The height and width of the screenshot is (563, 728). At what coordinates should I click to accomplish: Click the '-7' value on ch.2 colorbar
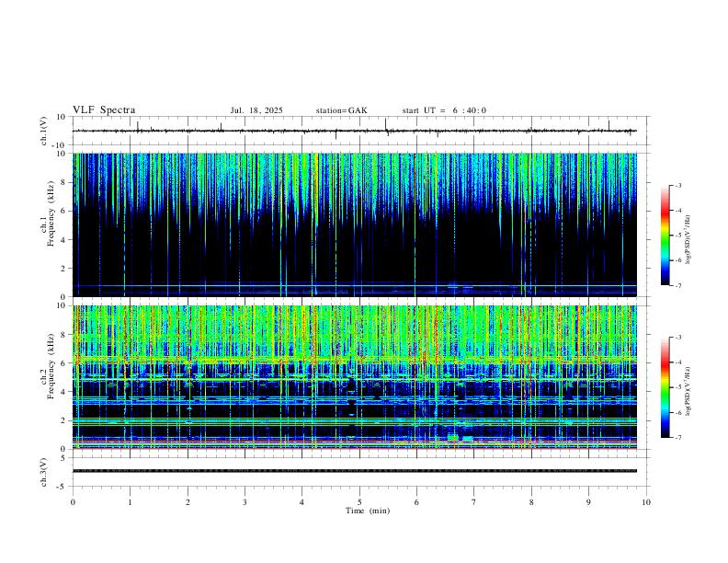click(677, 438)
